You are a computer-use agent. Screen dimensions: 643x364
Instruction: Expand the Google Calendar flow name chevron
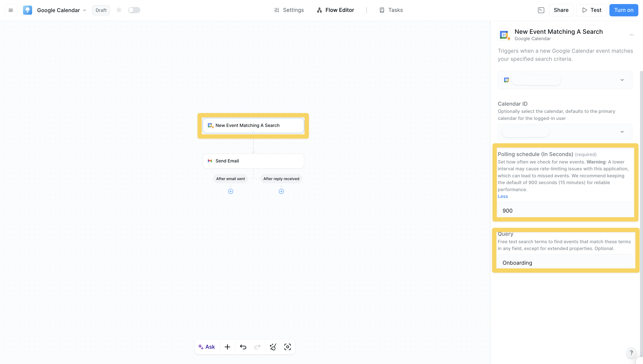pyautogui.click(x=84, y=10)
